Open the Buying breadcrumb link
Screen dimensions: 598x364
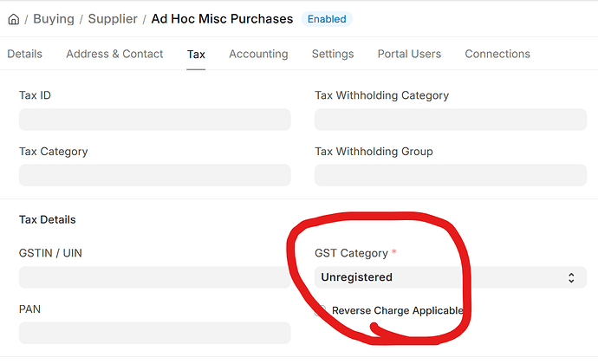(54, 19)
